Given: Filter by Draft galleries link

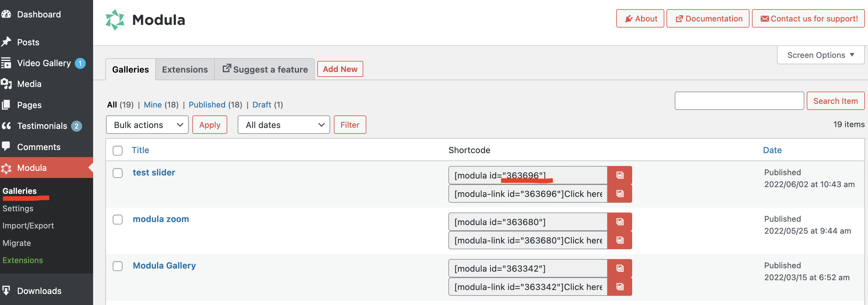Looking at the screenshot, I should [x=262, y=105].
